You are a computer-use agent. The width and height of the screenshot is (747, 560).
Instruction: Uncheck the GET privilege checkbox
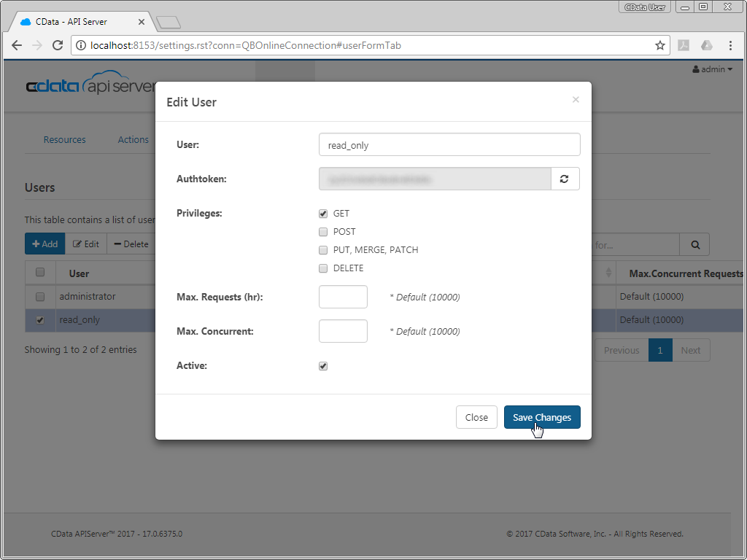pyautogui.click(x=323, y=214)
